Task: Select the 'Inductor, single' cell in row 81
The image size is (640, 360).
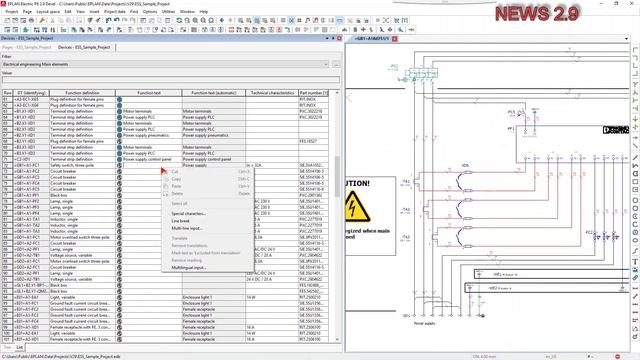Action: [82, 220]
